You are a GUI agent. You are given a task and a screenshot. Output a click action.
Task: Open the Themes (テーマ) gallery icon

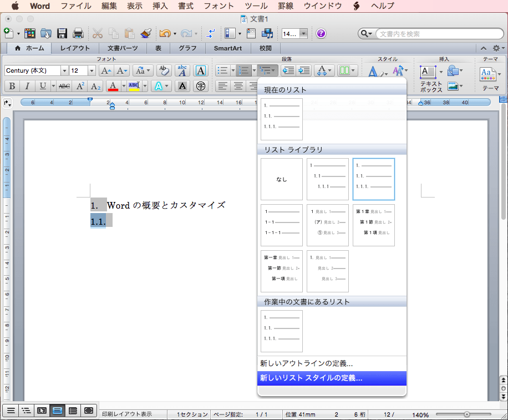(487, 74)
